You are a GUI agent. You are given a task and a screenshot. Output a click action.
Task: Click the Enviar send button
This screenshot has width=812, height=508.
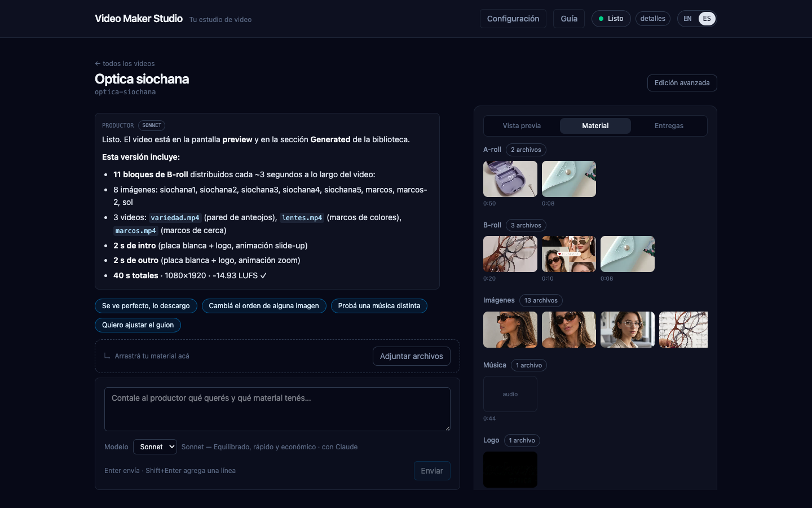[432, 471]
